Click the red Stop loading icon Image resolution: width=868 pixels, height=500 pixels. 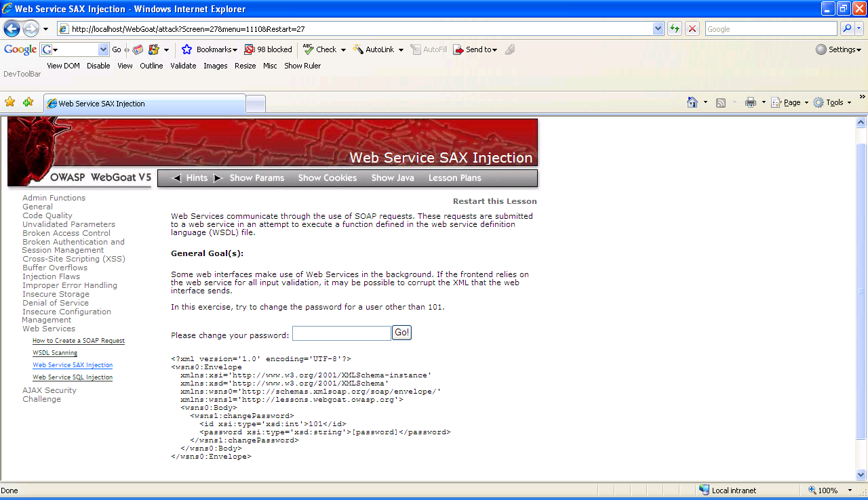692,28
